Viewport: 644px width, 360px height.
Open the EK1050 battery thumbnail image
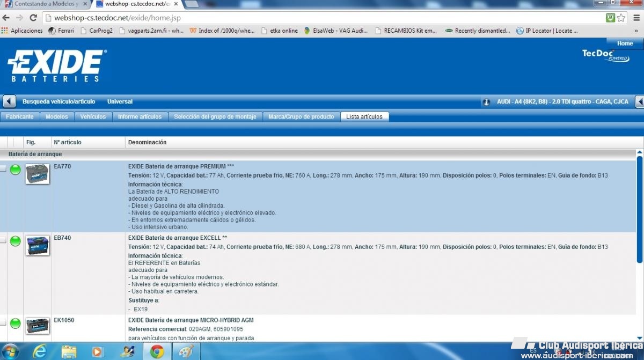(x=38, y=326)
